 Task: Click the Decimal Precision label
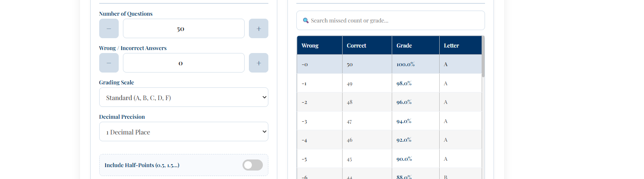point(122,117)
